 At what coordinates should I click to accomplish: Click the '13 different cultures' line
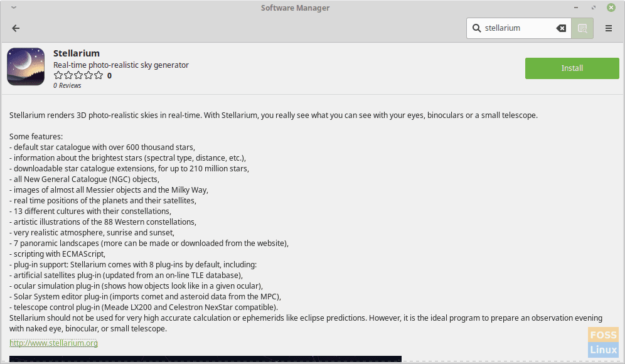coord(90,211)
